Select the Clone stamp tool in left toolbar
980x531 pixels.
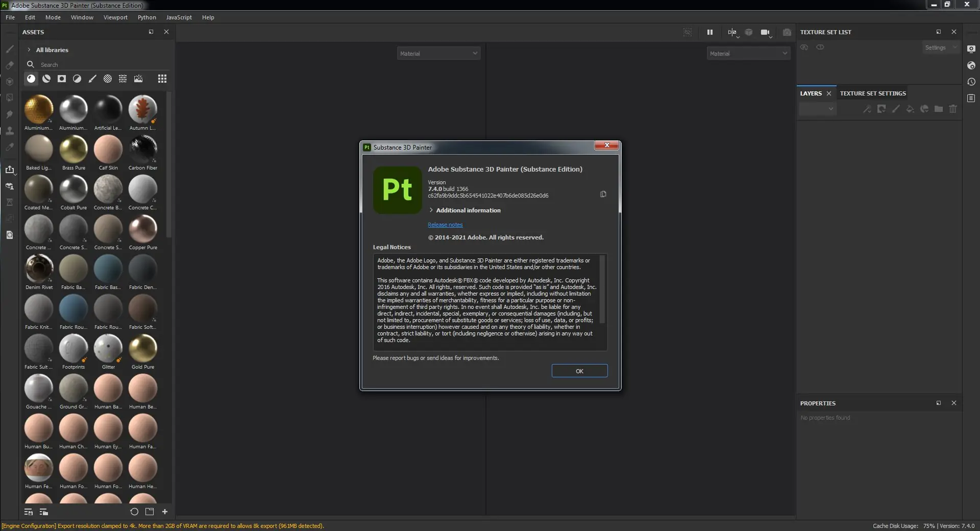click(10, 131)
